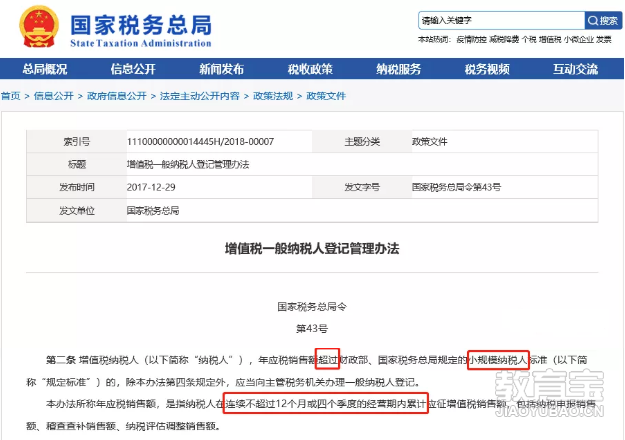Click the publish date 2017-12-29
This screenshot has height=440, width=625.
[151, 187]
